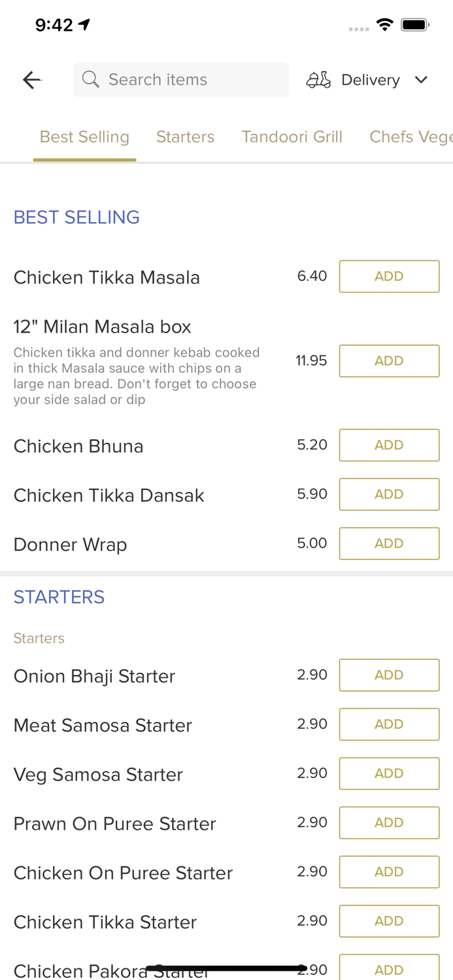Image resolution: width=453 pixels, height=980 pixels.
Task: Add the 12" Milan Masala box
Action: tap(389, 360)
